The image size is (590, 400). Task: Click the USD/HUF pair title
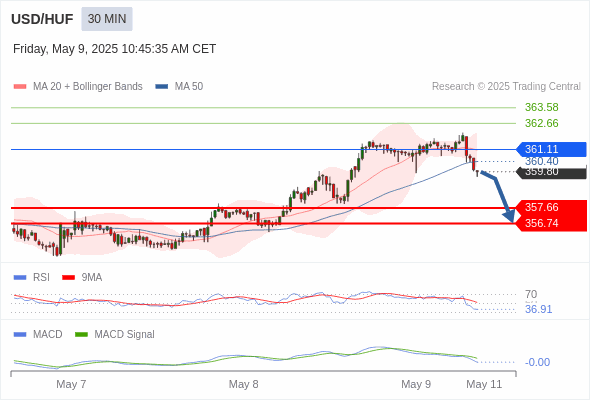(42, 19)
